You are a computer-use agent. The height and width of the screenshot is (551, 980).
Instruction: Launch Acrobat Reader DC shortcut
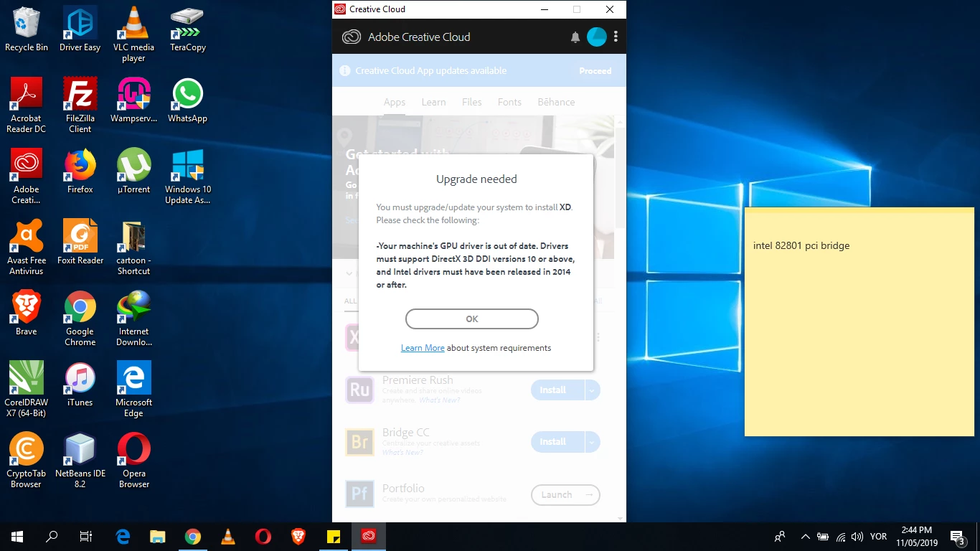point(27,105)
